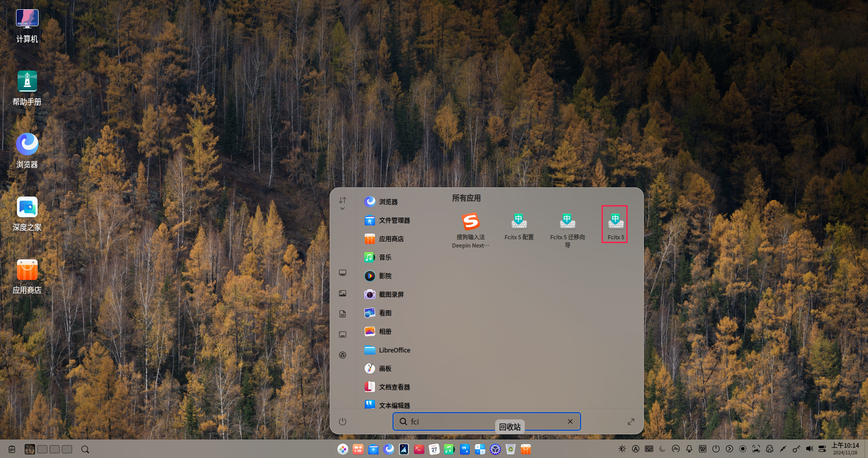
Task: Open the 帮助手册 desktop icon
Action: [x=27, y=89]
